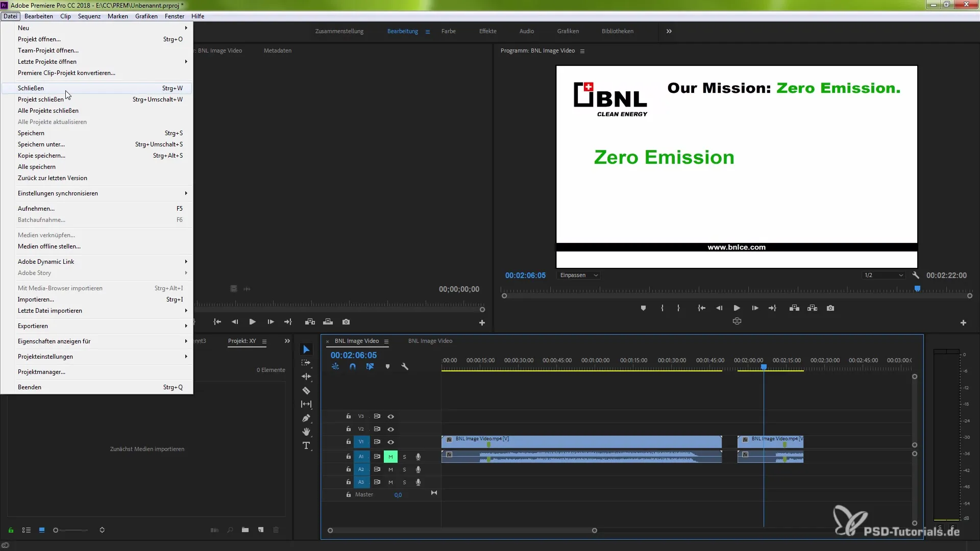The height and width of the screenshot is (551, 980).
Task: Click Export Frame camera in Program monitor
Action: (x=830, y=308)
